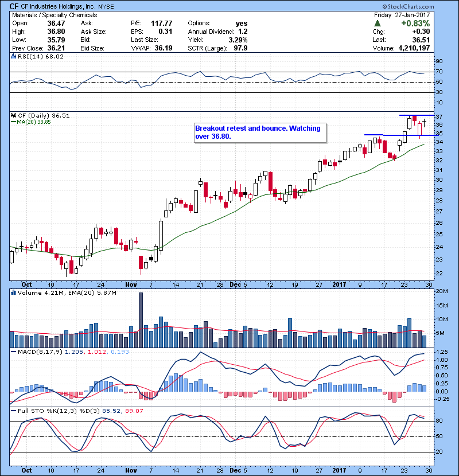Click the '2017' label on price chart axis
This screenshot has height=476, width=459.
339,284
